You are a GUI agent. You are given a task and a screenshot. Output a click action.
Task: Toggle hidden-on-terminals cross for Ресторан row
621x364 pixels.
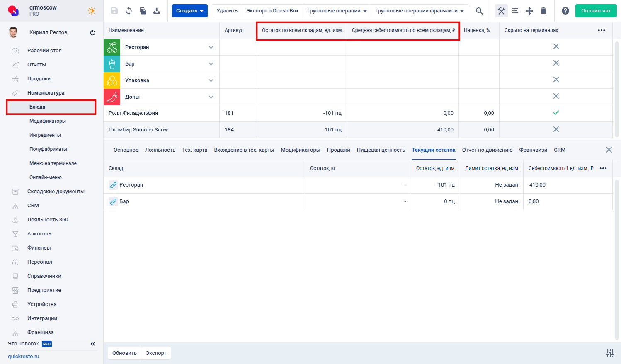pyautogui.click(x=556, y=46)
